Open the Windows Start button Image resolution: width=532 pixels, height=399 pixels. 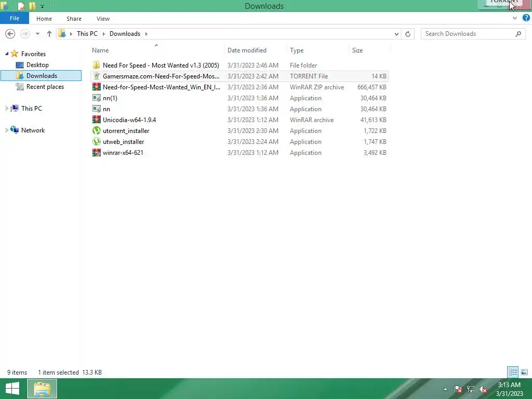coord(12,389)
